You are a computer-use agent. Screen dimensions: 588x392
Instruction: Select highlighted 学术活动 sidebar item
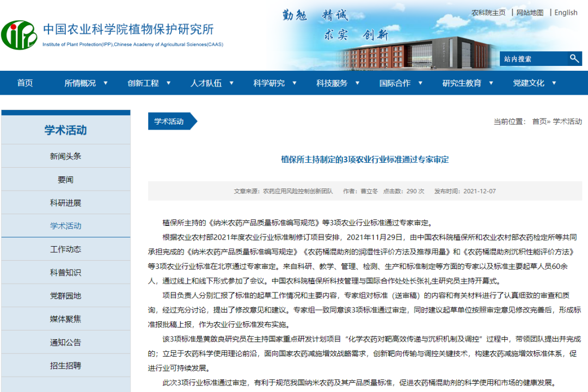click(x=66, y=226)
